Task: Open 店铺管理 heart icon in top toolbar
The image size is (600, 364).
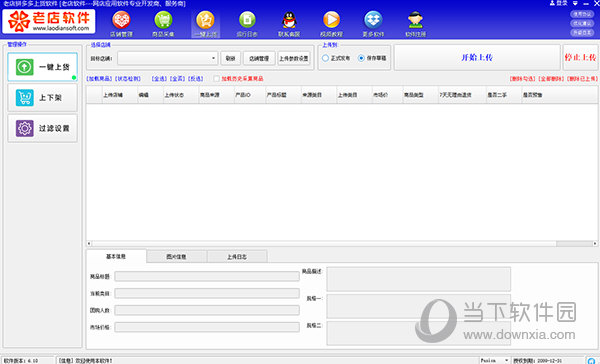Action: pos(121,20)
